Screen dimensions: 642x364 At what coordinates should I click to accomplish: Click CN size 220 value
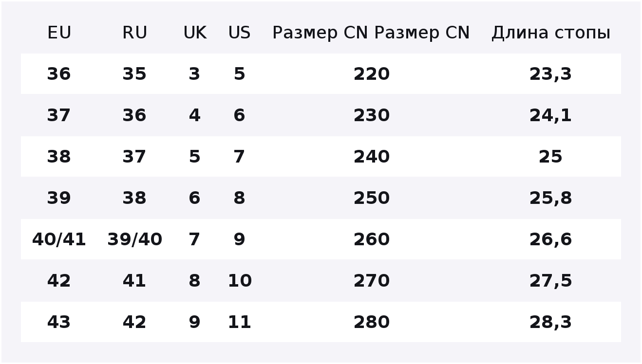click(371, 74)
